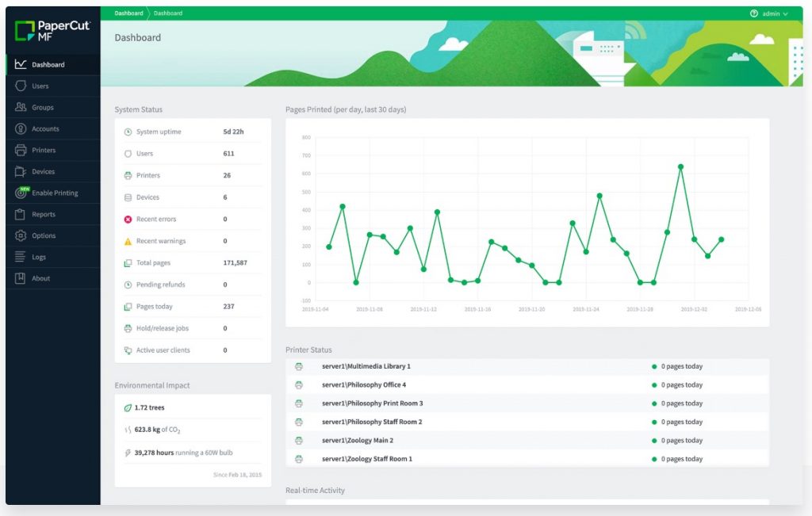The image size is (812, 516).
Task: Click the peak data point on the chart
Action: click(x=680, y=167)
